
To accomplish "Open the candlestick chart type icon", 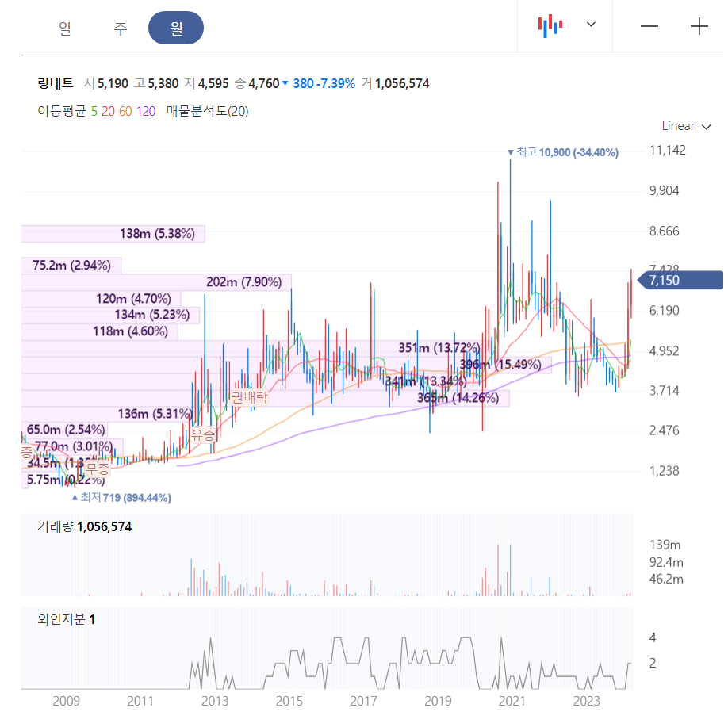I will (550, 26).
